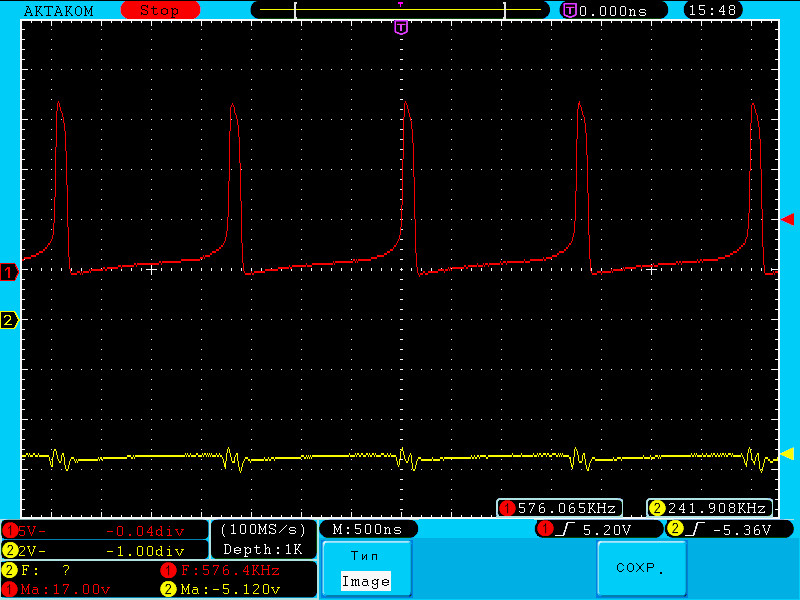Click the red Stop run-status indicator
Image resolution: width=800 pixels, height=600 pixels.
[160, 10]
